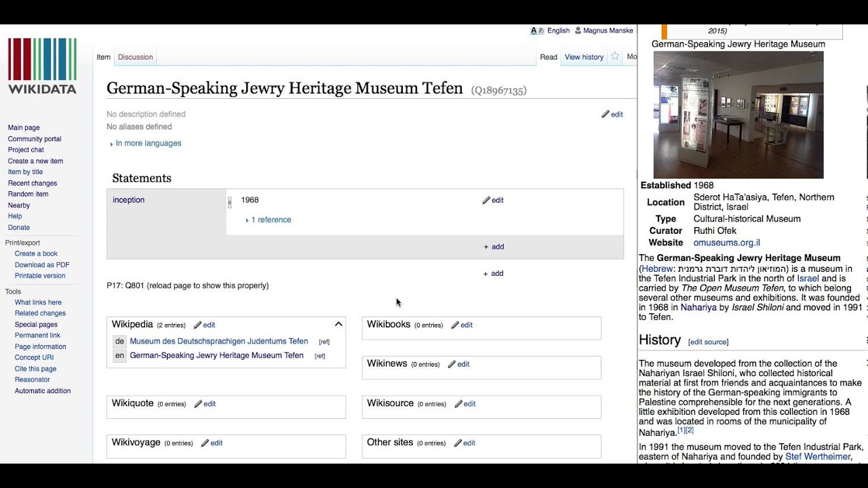The height and width of the screenshot is (488, 868).
Task: Click the Wikivoyage edit pencil
Action: pos(205,443)
